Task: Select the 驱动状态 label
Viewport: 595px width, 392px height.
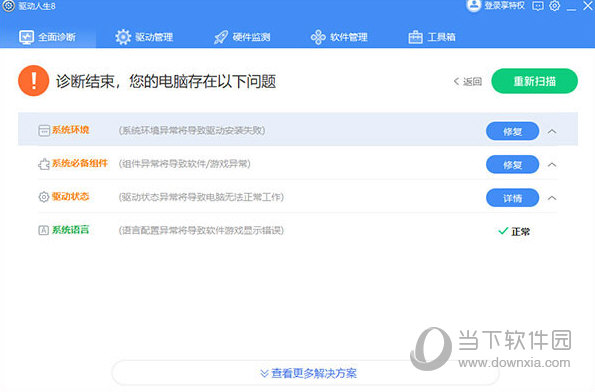Action: point(70,196)
